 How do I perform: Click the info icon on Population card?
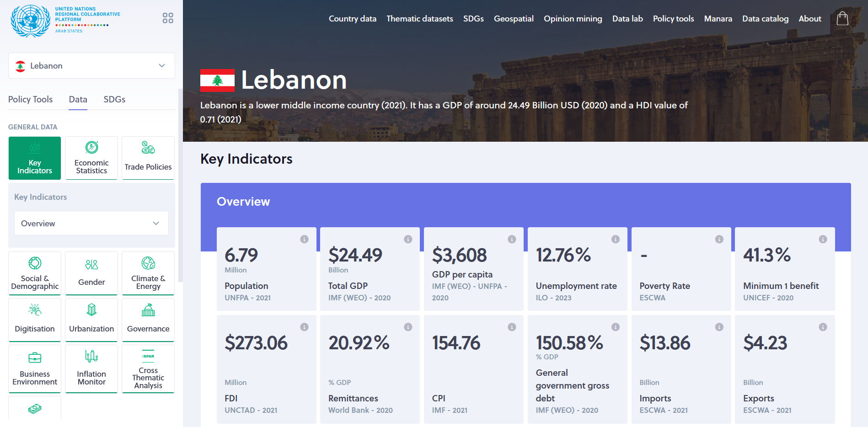click(x=304, y=239)
